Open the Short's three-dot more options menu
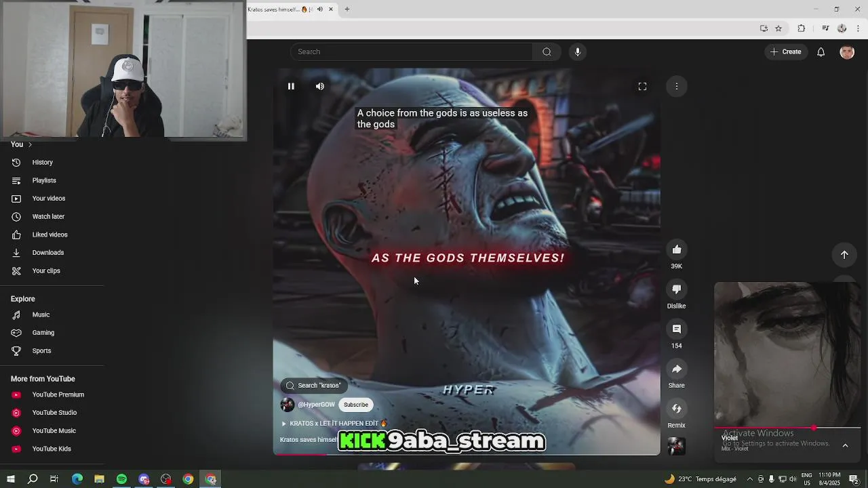Screen dimensions: 868x488 (677, 86)
